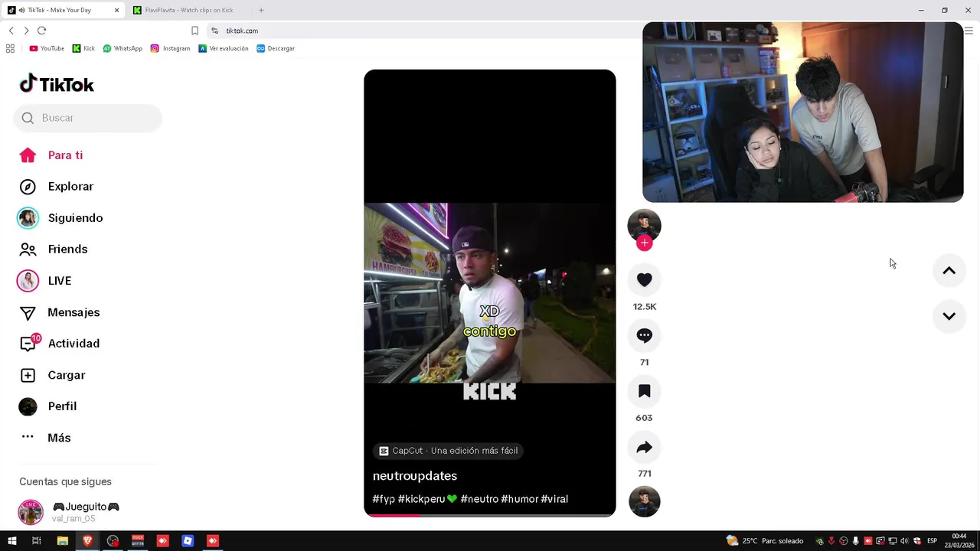Screen dimensions: 980x551
Task: Open Explorar in the sidebar
Action: pyautogui.click(x=55, y=187)
